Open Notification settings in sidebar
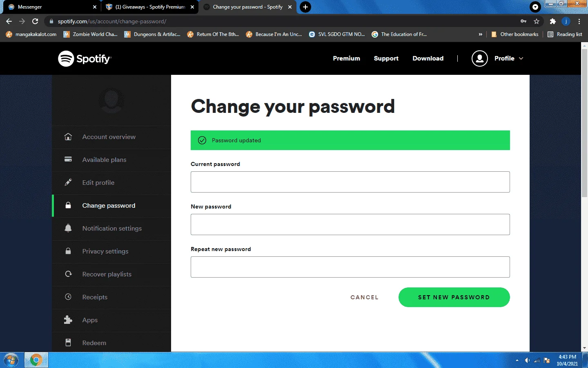The image size is (588, 368). click(x=112, y=229)
